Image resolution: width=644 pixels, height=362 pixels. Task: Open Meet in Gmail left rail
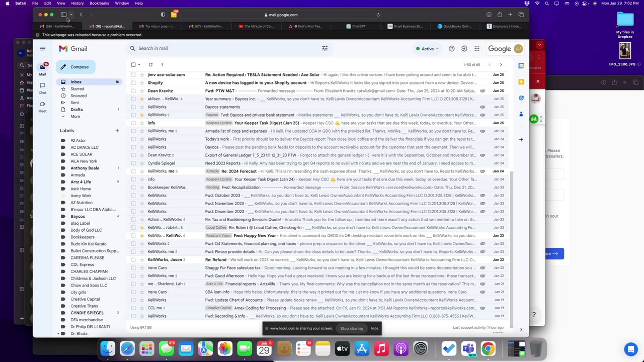coord(42,107)
